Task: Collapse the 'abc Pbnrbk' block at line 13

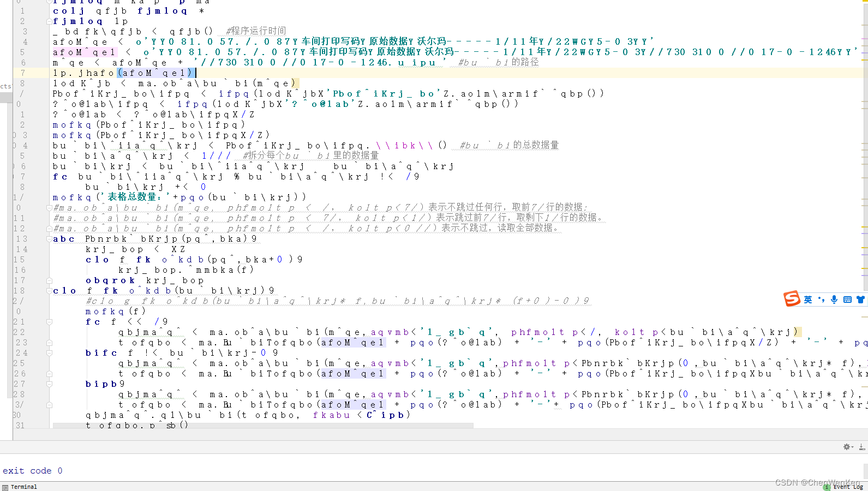Action: (49, 239)
